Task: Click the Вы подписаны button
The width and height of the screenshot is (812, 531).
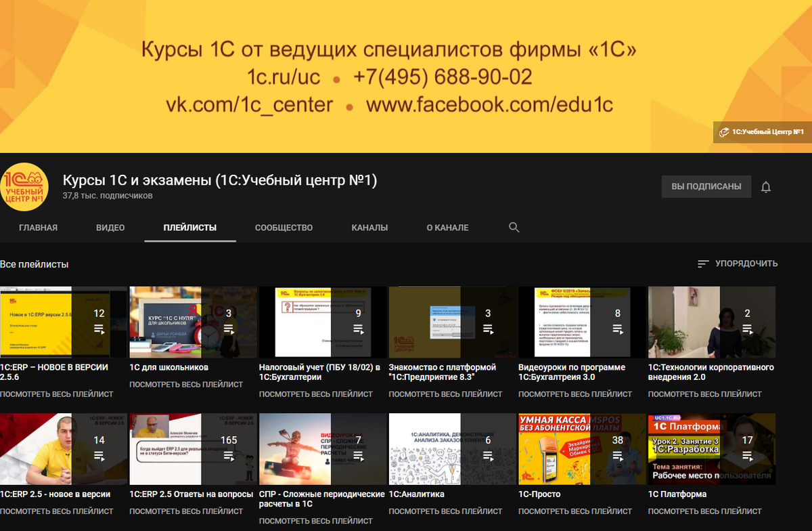Action: pyautogui.click(x=706, y=186)
